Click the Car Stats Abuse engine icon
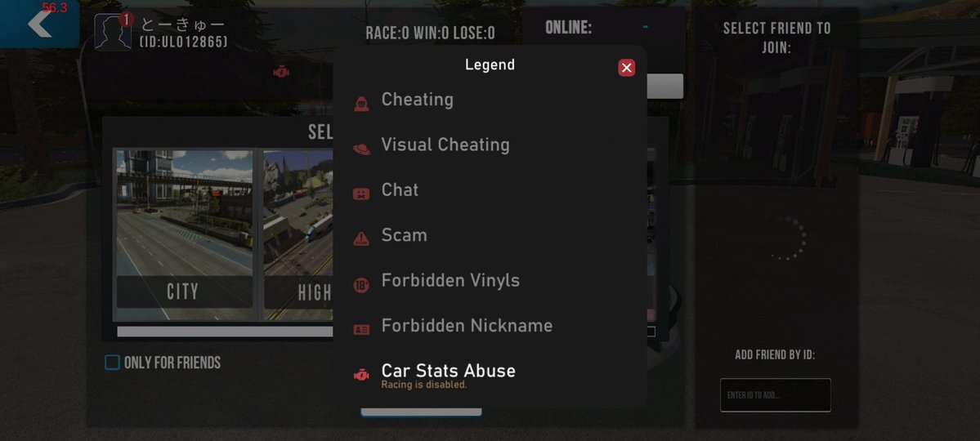Image resolution: width=980 pixels, height=441 pixels. click(x=361, y=376)
